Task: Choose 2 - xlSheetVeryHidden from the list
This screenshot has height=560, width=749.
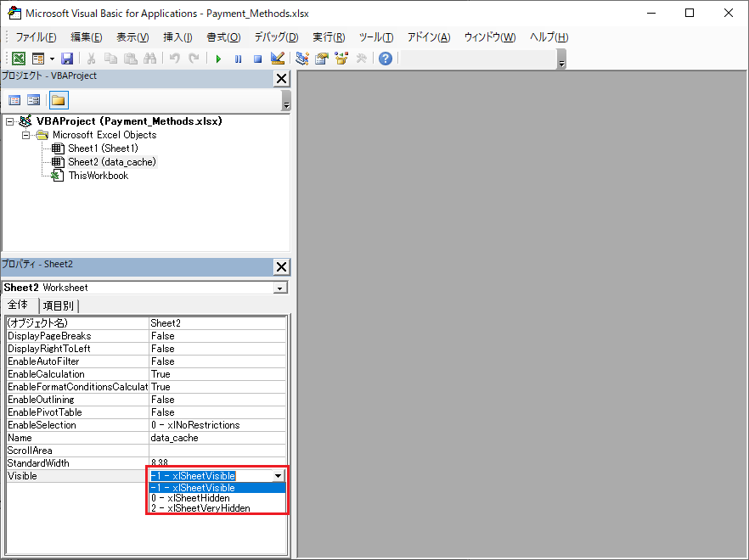Action: 217,508
